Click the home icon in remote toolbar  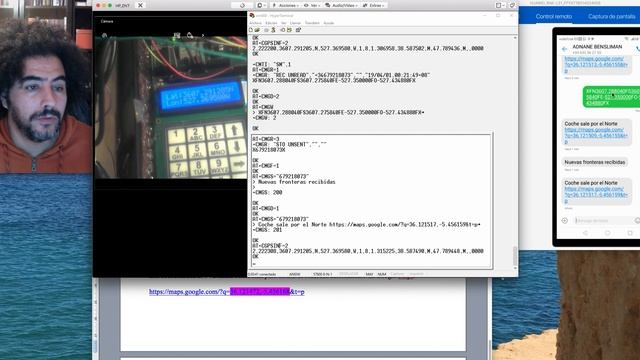pyautogui.click(x=242, y=5)
